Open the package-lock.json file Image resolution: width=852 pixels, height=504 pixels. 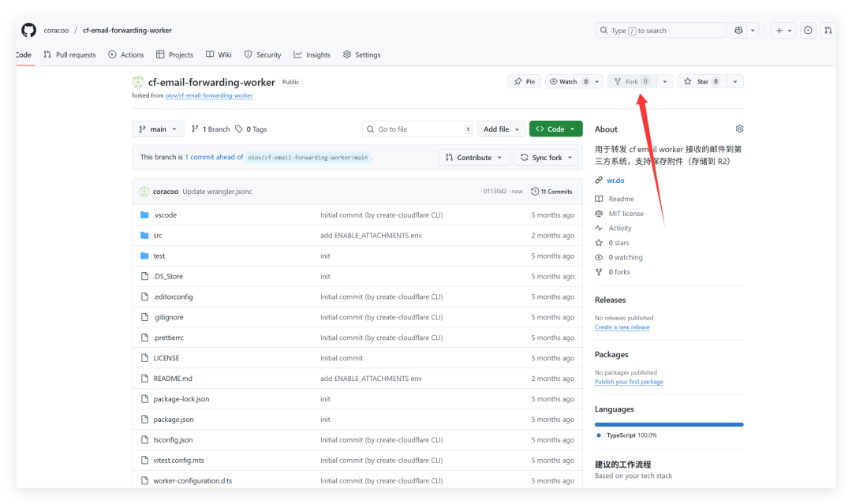tap(181, 399)
